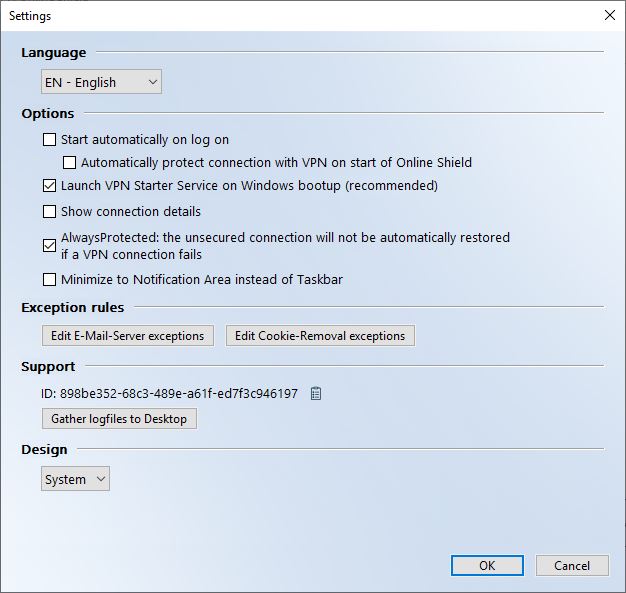Uncheck Launch VPN Starter Service on bootup
Image resolution: width=626 pixels, height=593 pixels.
pyautogui.click(x=50, y=186)
